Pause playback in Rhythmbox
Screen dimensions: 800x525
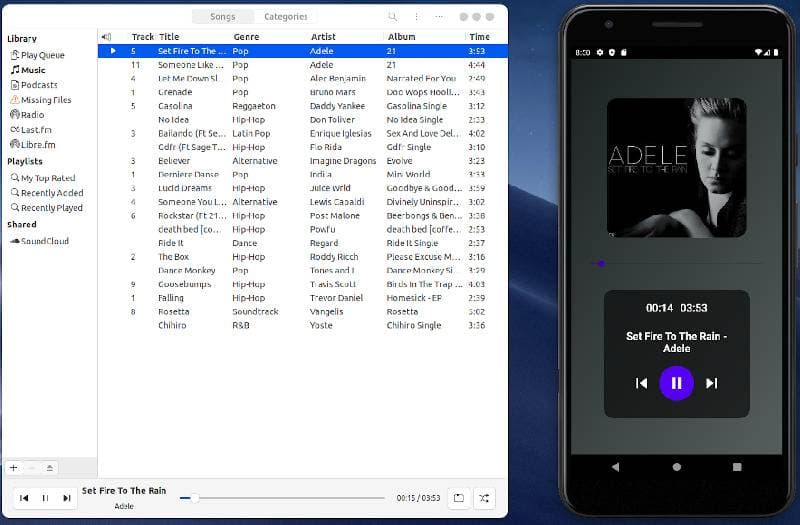(45, 498)
